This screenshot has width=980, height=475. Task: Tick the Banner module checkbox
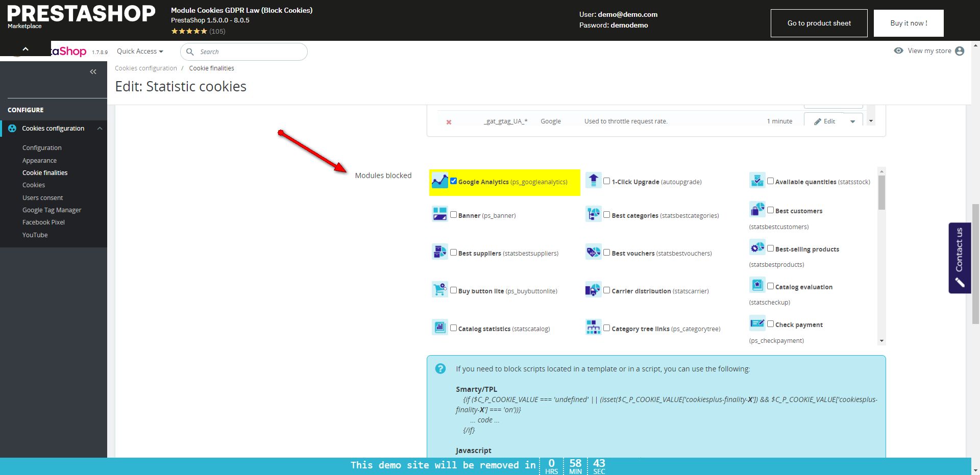click(453, 215)
